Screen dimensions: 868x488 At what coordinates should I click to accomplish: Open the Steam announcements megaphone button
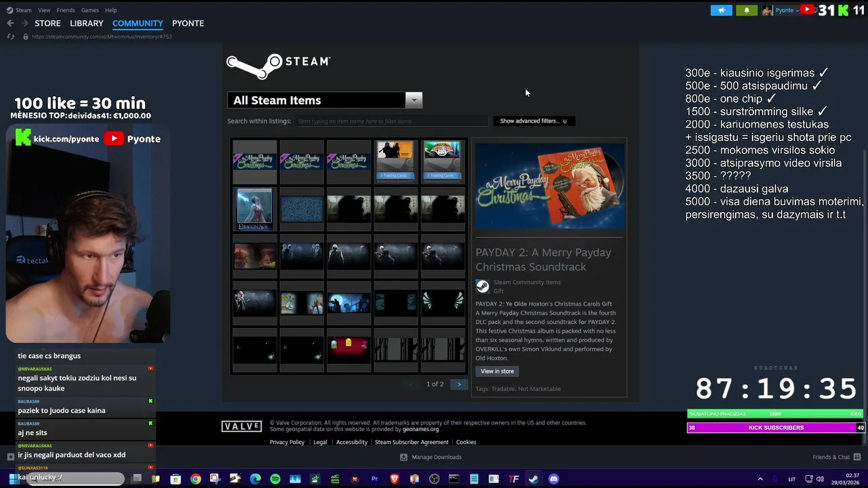[x=722, y=10]
